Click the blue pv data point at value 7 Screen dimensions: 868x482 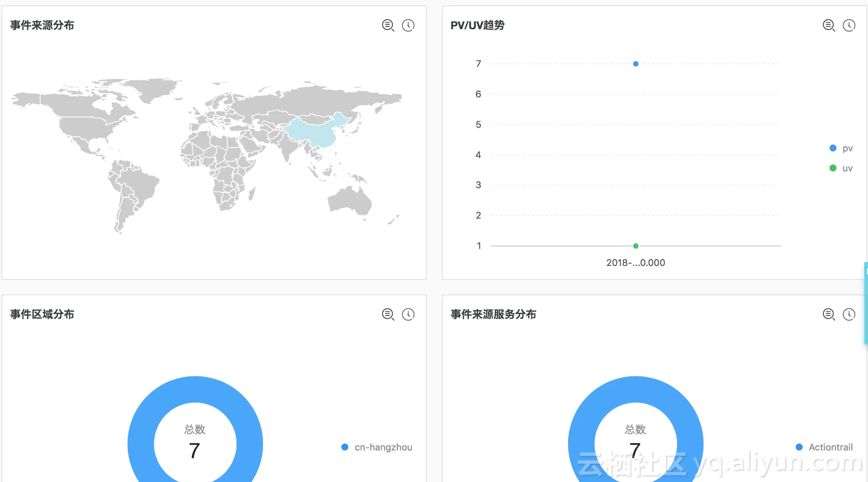[636, 64]
